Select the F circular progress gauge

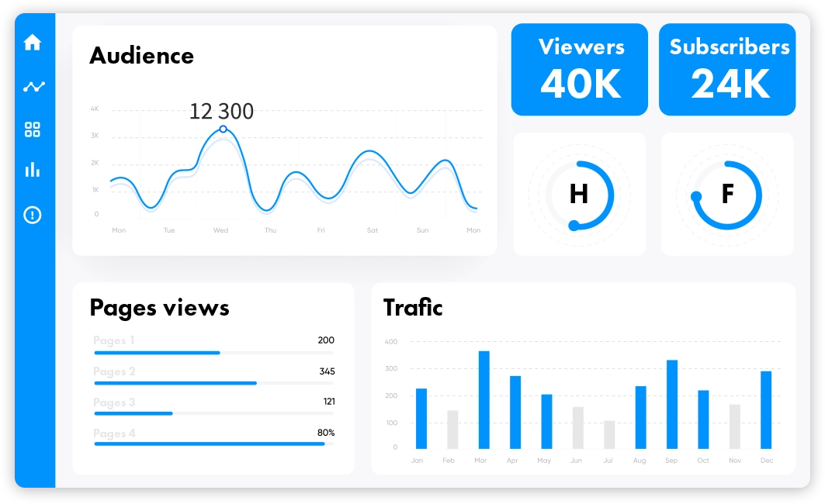(727, 195)
